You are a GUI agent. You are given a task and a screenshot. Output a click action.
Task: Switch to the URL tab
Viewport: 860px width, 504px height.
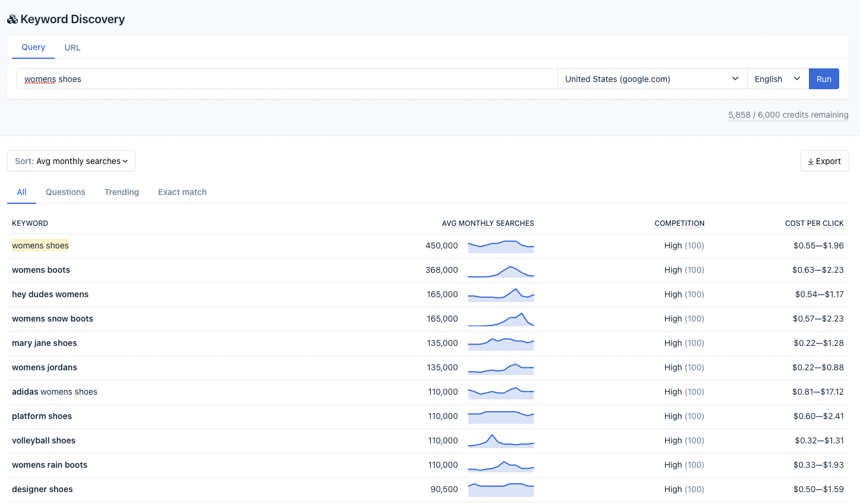pyautogui.click(x=73, y=48)
